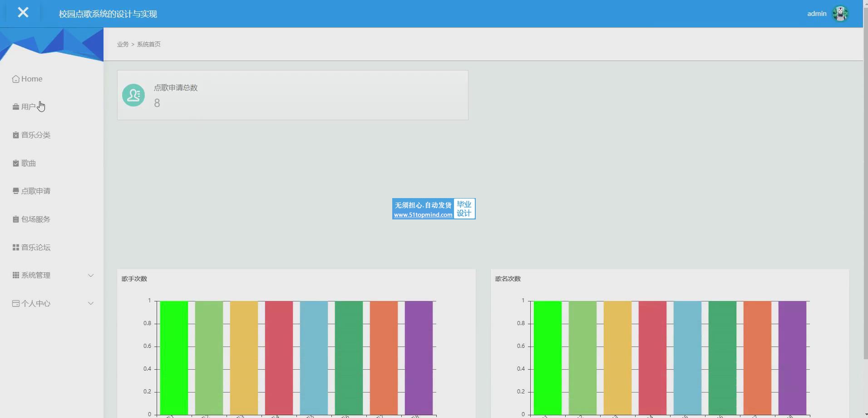Image resolution: width=868 pixels, height=418 pixels.
Task: Click the www.51topmind.com link
Action: coord(423,215)
